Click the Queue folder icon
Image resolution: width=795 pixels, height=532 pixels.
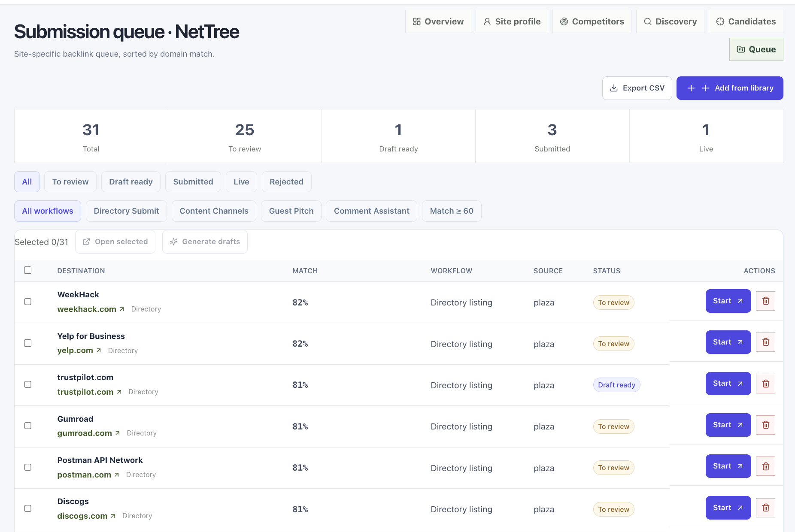[x=741, y=49]
